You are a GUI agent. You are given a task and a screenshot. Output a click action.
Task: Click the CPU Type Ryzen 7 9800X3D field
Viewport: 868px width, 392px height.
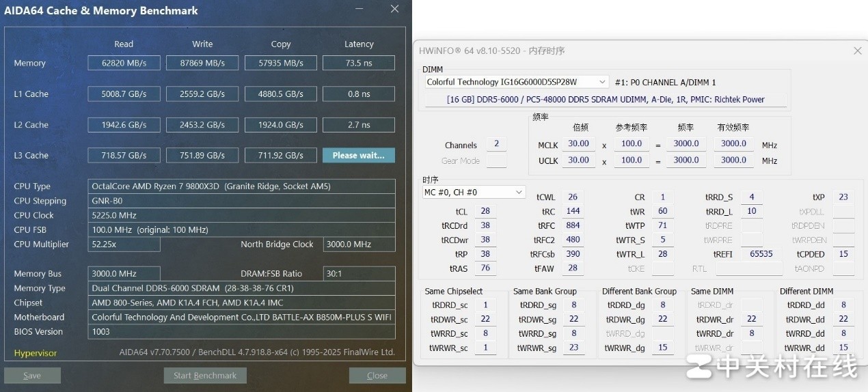click(242, 186)
